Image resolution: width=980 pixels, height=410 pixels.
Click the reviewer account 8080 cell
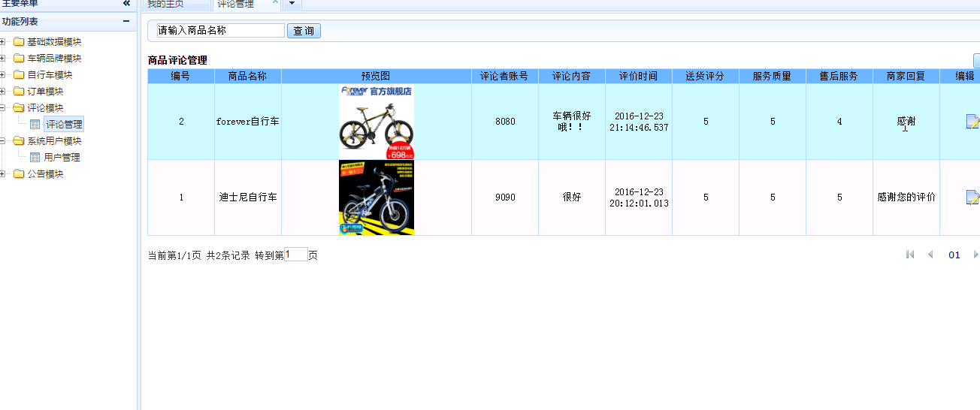[505, 122]
